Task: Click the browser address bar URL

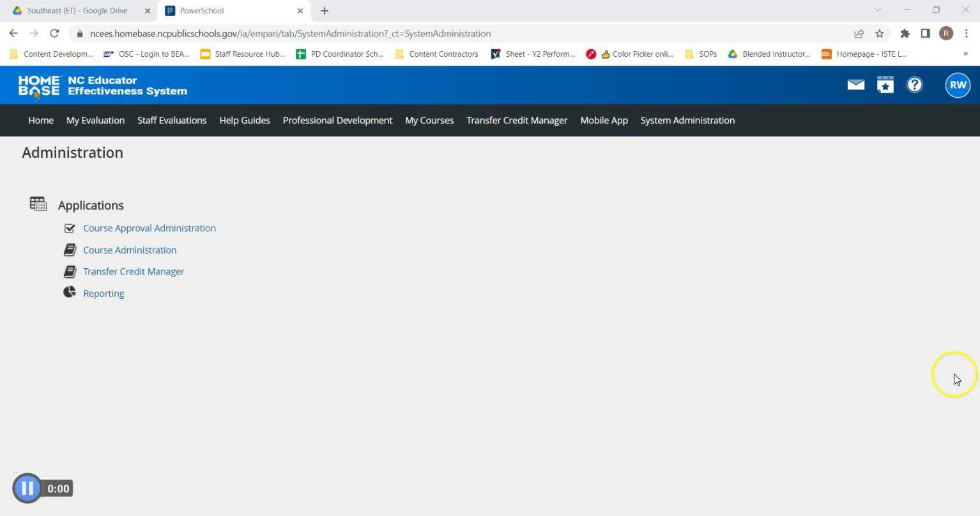Action: [291, 34]
